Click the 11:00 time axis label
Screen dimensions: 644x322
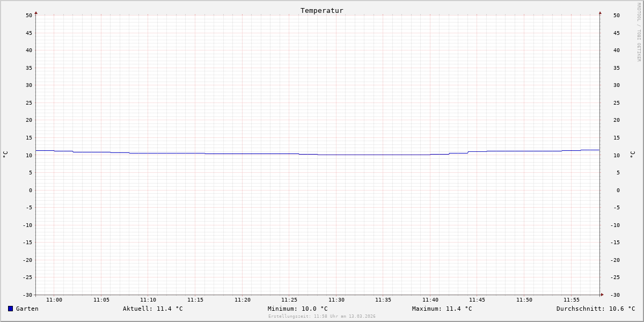[x=54, y=300]
